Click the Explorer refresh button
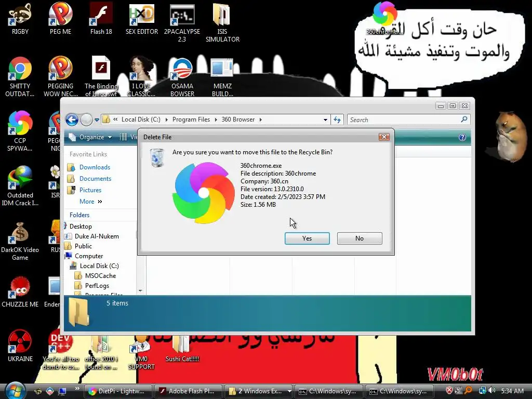Screen dimensions: 532x399 (337, 119)
